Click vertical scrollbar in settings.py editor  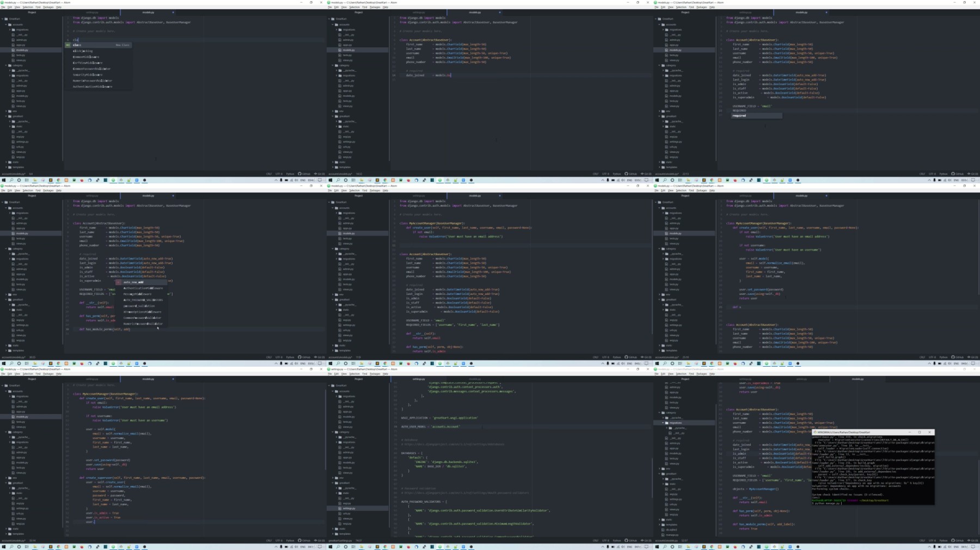(652, 478)
